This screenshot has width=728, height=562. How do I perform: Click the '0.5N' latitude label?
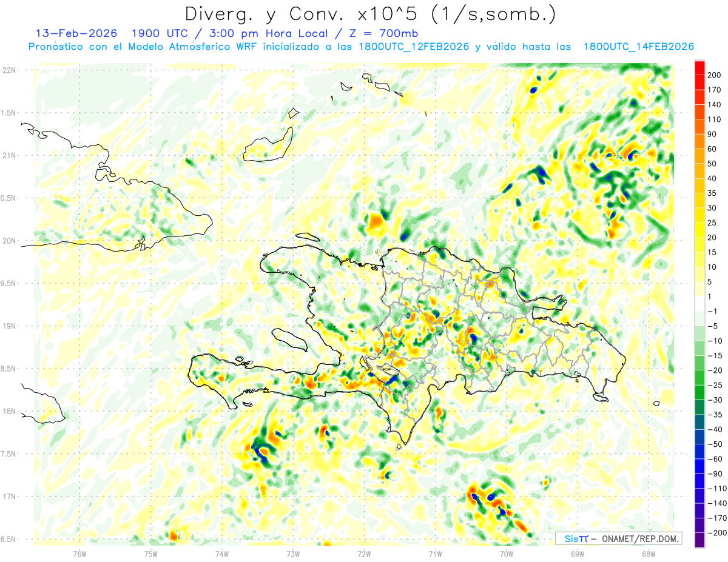(x=9, y=198)
